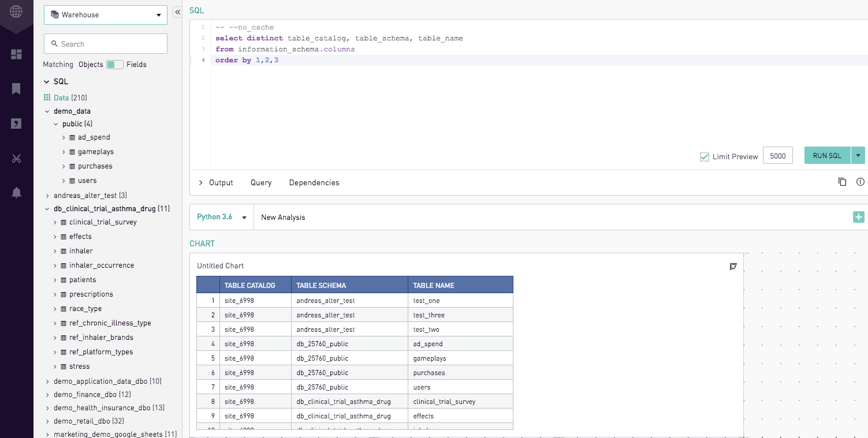This screenshot has width=868, height=438.
Task: Switch to the Dependencies tab
Action: [x=314, y=182]
